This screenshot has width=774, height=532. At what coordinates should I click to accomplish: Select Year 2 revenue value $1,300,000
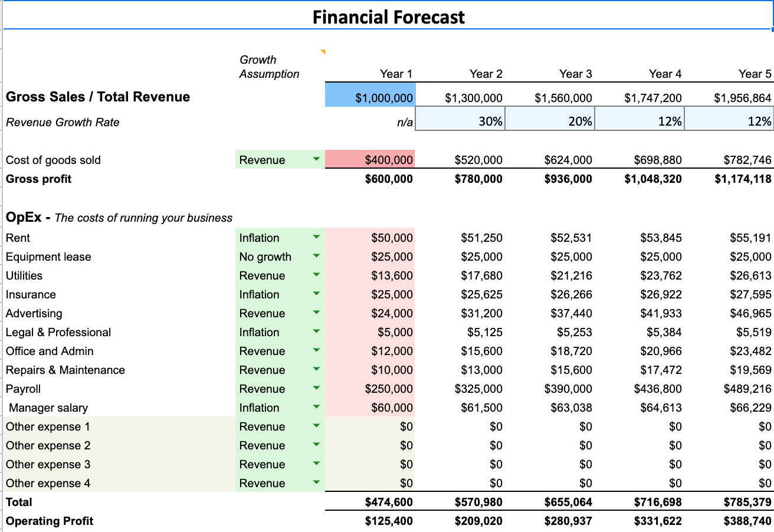click(473, 98)
